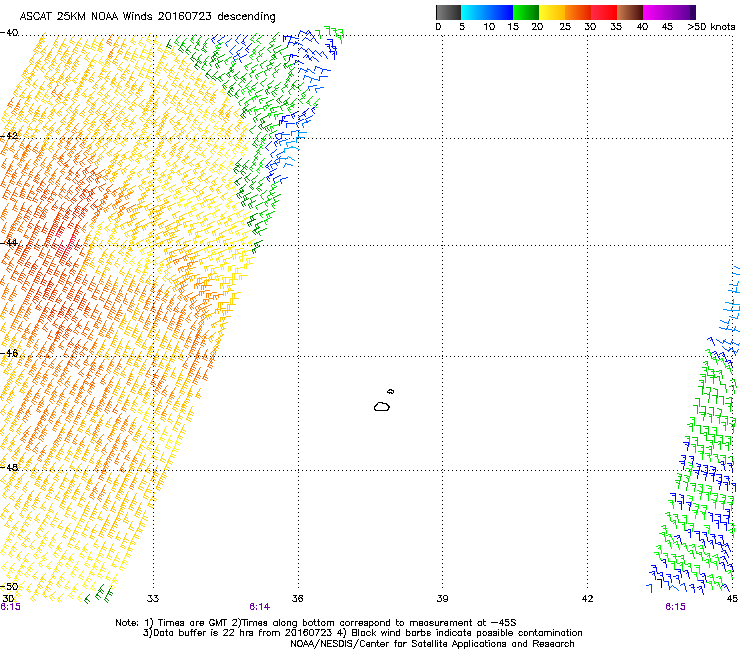The width and height of the screenshot is (740, 650).
Task: Click the note line starting 'Note: 1) Times are GMT'
Action: coord(316,623)
